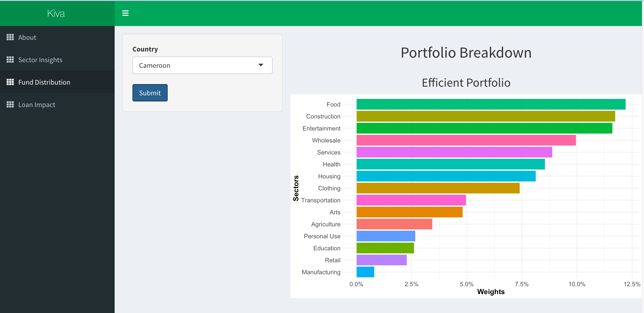
Task: Click the blue Manufacturing bar
Action: point(365,272)
